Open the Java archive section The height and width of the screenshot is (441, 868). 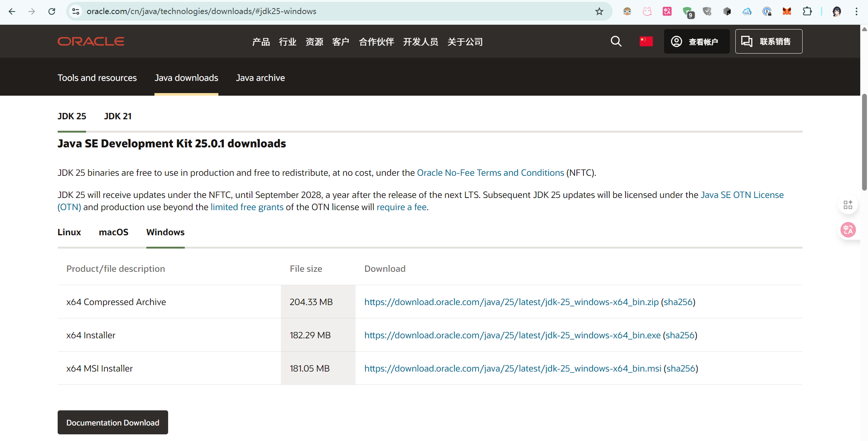[260, 78]
